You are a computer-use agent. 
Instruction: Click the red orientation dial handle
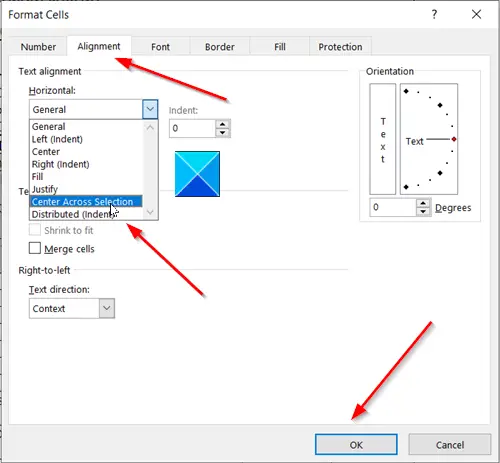pos(454,139)
